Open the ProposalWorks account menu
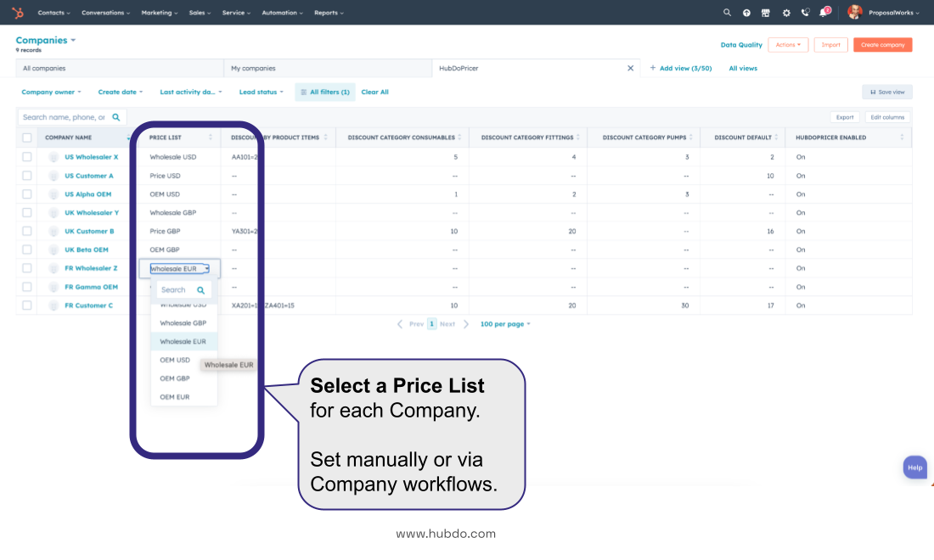Image resolution: width=934 pixels, height=560 pixels. [893, 13]
